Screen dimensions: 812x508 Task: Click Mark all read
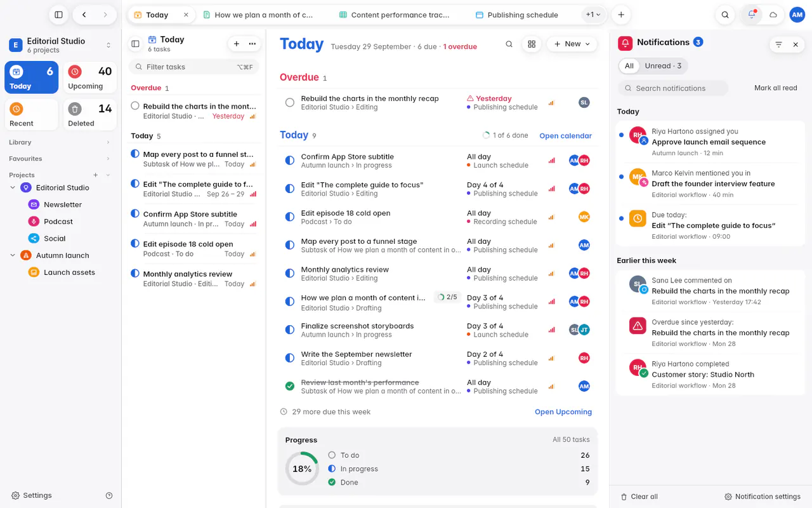click(776, 88)
